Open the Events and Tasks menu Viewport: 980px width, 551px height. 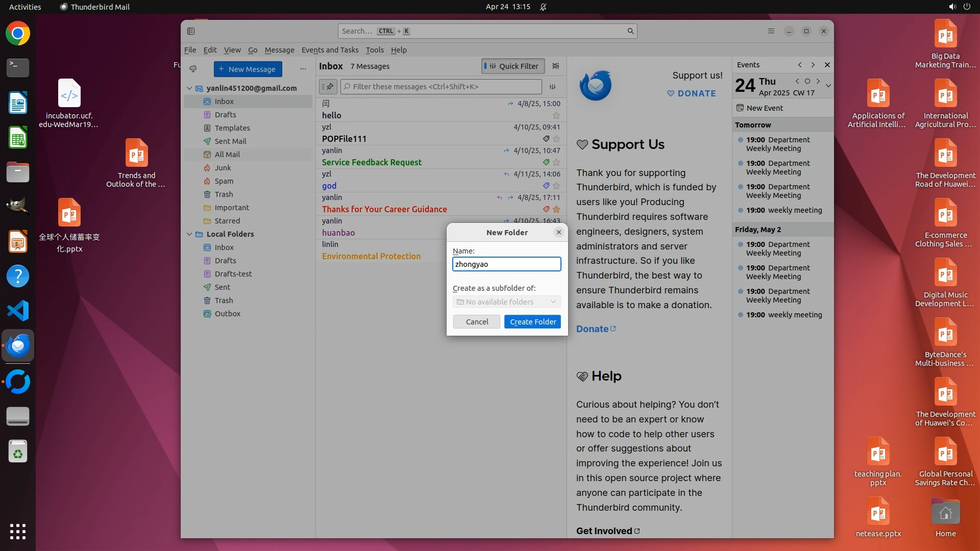click(330, 50)
